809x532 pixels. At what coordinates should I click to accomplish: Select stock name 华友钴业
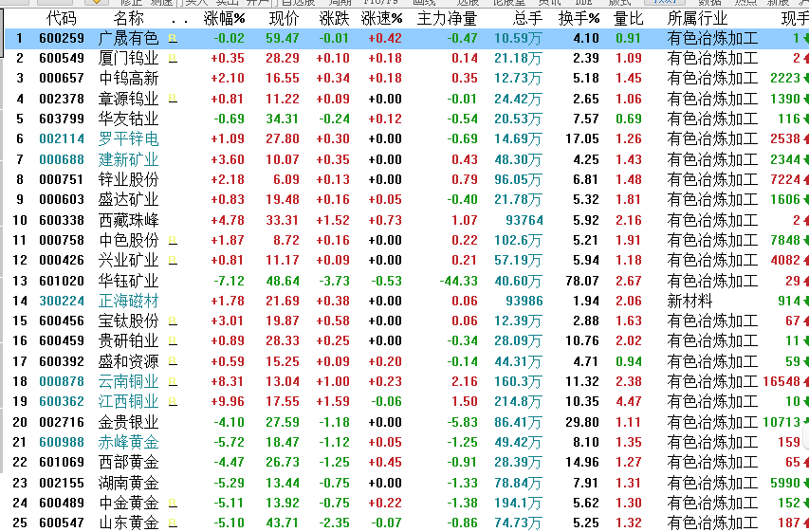pos(128,119)
